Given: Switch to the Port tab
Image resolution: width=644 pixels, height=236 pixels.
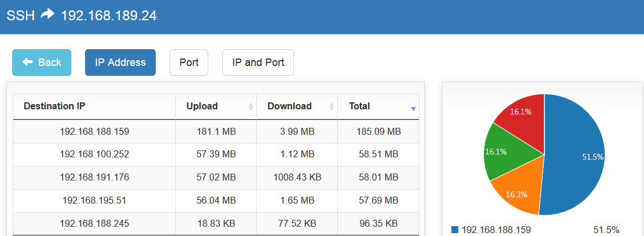Looking at the screenshot, I should tap(189, 62).
